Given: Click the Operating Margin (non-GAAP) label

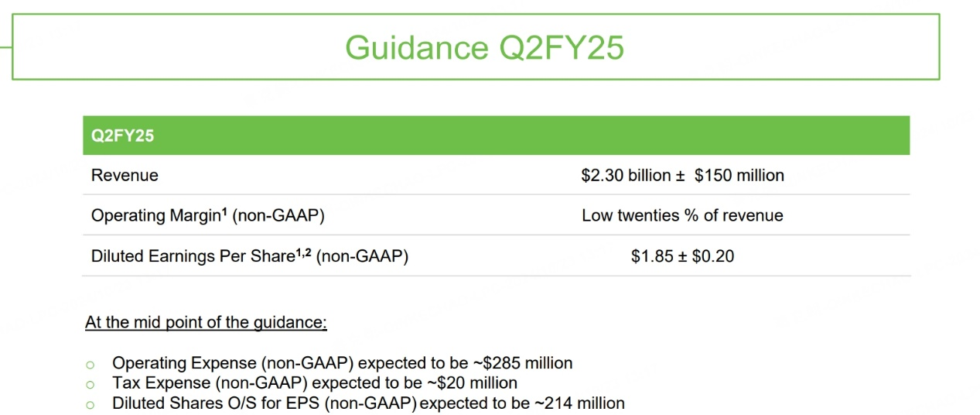Looking at the screenshot, I should (x=207, y=216).
